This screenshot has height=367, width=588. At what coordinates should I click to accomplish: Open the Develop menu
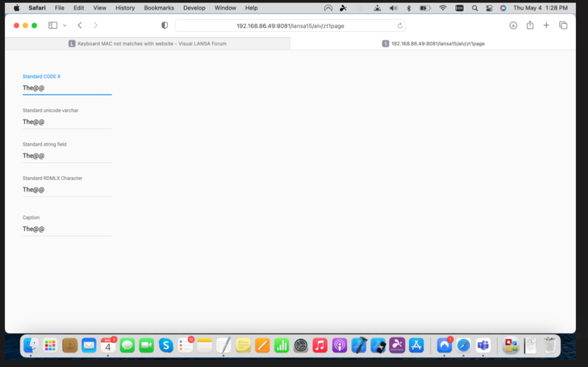pyautogui.click(x=194, y=7)
